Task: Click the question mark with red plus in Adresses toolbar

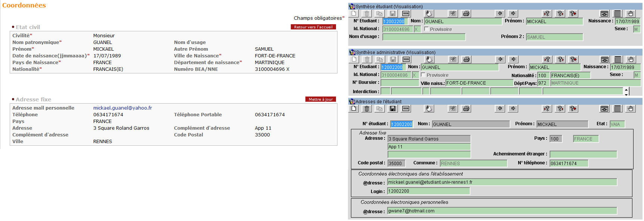Action: point(573,108)
